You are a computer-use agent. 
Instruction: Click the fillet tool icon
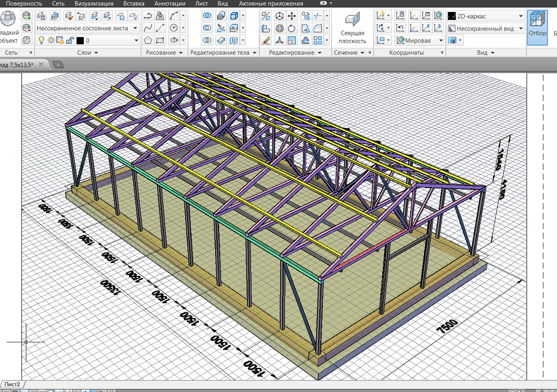(x=317, y=28)
